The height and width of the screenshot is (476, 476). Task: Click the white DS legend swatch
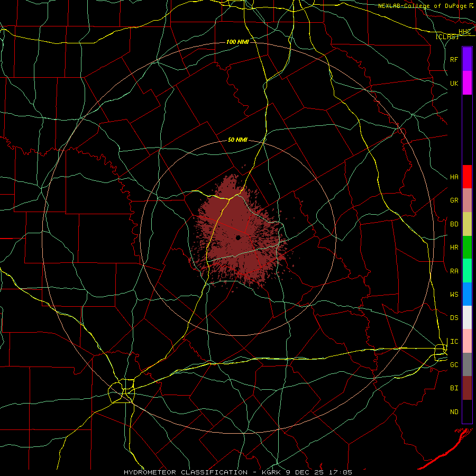coord(467,317)
